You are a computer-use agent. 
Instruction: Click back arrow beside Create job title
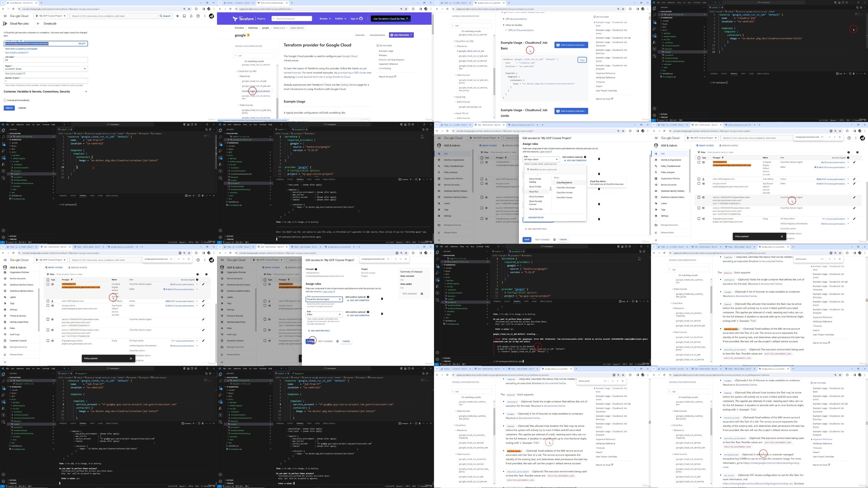click(x=38, y=24)
